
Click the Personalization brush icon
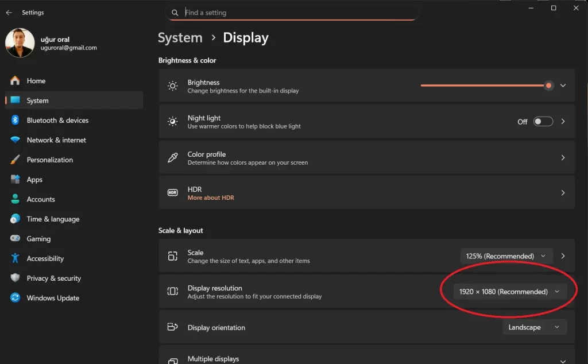coord(16,160)
